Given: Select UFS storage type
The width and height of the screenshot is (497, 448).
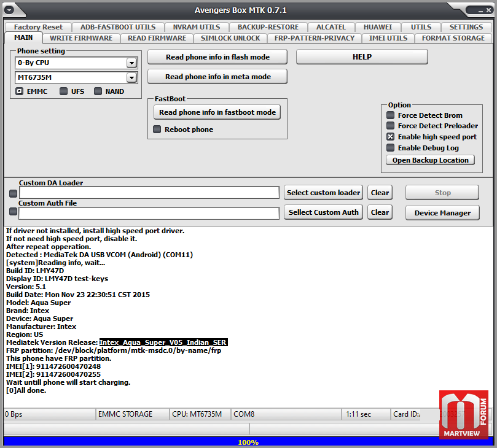Looking at the screenshot, I should (x=63, y=91).
